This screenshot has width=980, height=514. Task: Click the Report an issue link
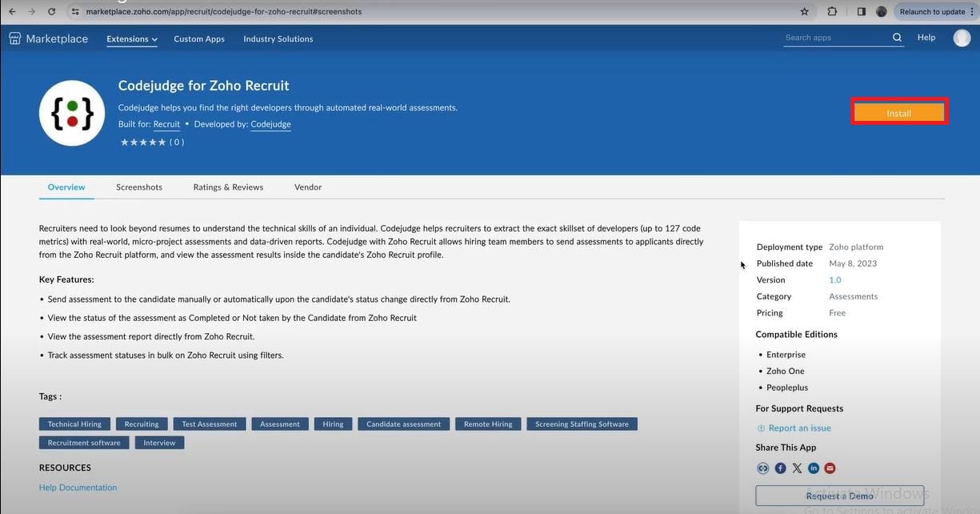tap(799, 428)
